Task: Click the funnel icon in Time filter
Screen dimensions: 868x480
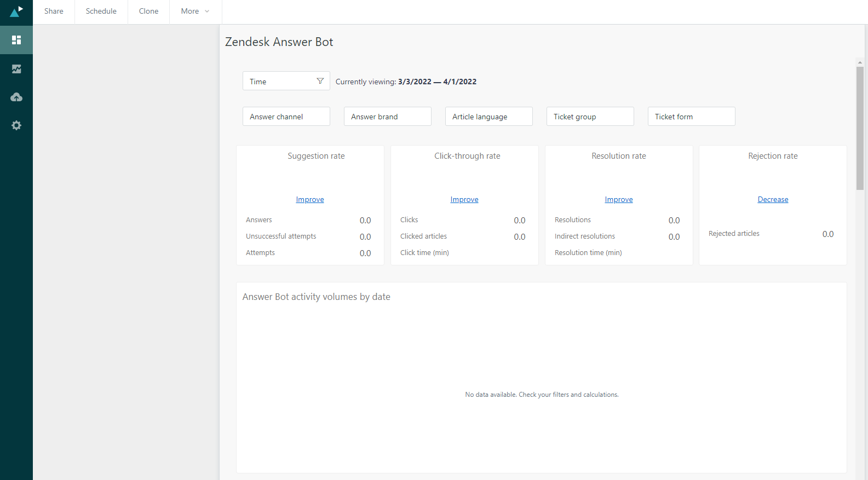Action: pos(320,81)
